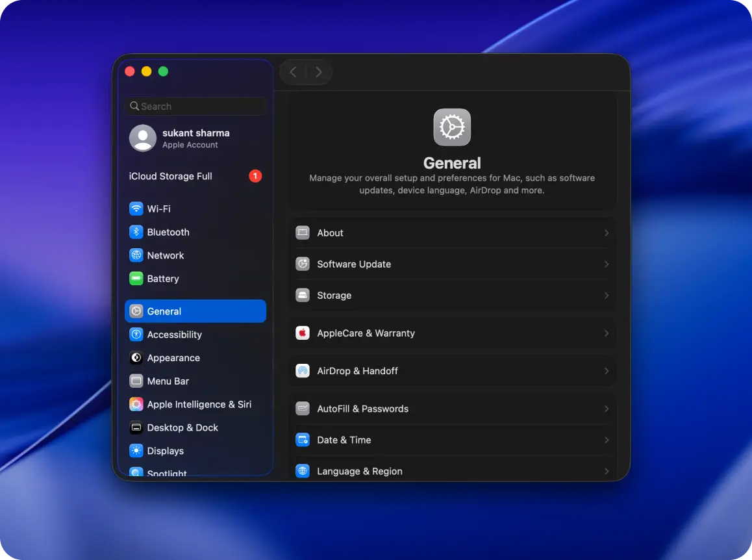752x560 pixels.
Task: Click the large General header gear icon
Action: 452,127
